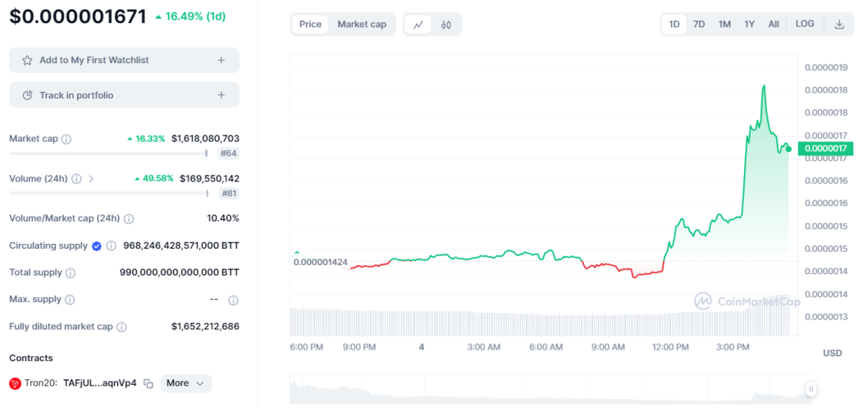Select the 1Y time range tab
The image size is (868, 408).
[750, 25]
